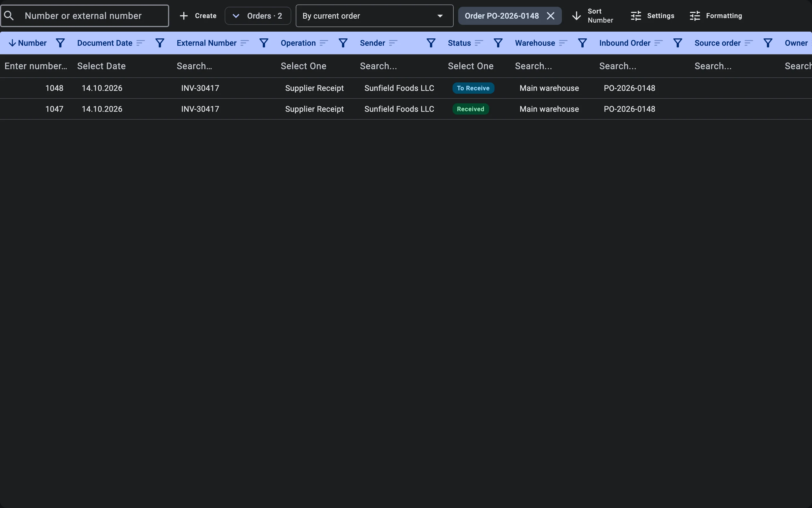
Task: Sort by the Operation sort icon
Action: (324, 43)
